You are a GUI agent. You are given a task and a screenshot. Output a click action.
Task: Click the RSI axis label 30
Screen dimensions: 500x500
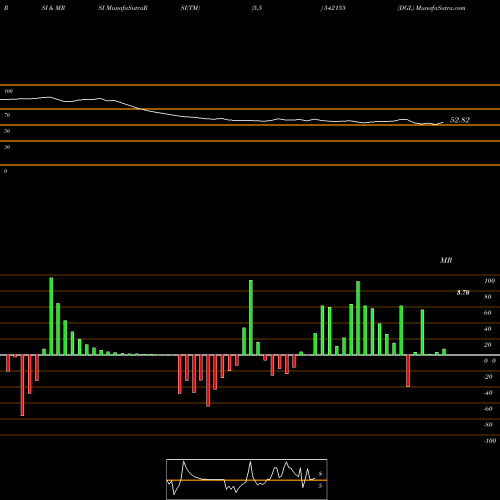tap(7, 147)
